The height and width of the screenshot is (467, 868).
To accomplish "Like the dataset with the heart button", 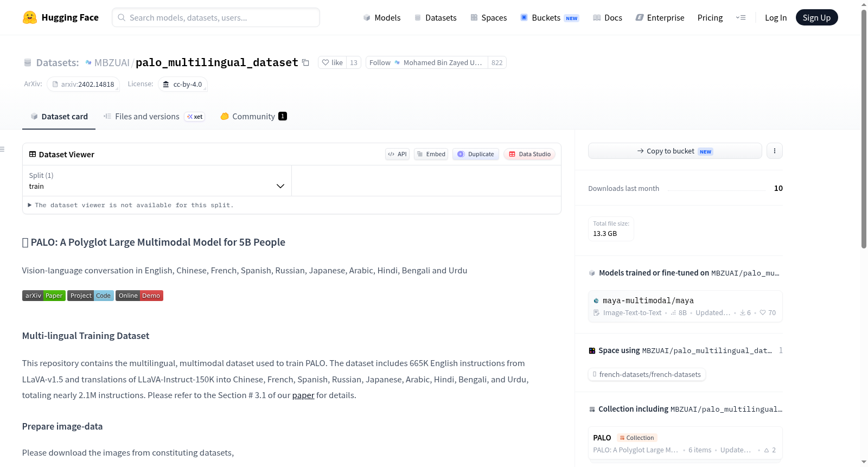I will (332, 62).
